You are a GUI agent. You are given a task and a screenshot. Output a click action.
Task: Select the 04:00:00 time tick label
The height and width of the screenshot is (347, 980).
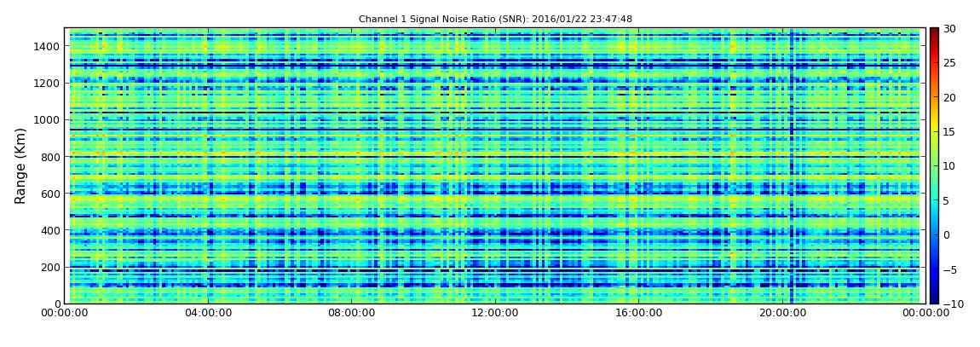[208, 313]
